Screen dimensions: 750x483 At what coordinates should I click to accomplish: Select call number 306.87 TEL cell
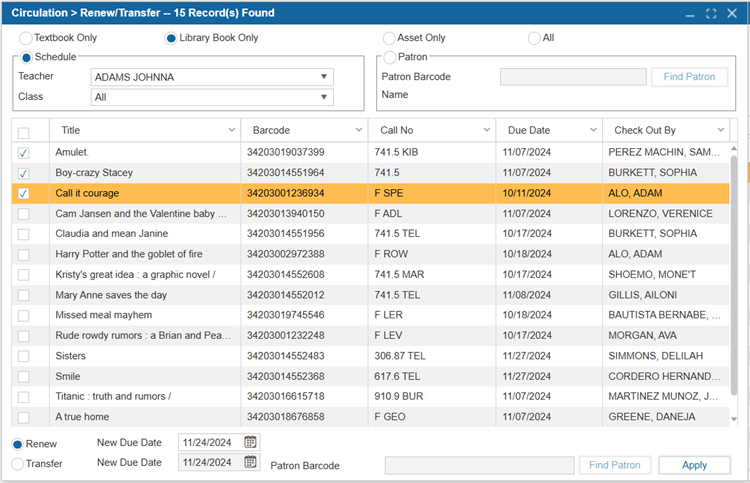tap(432, 356)
